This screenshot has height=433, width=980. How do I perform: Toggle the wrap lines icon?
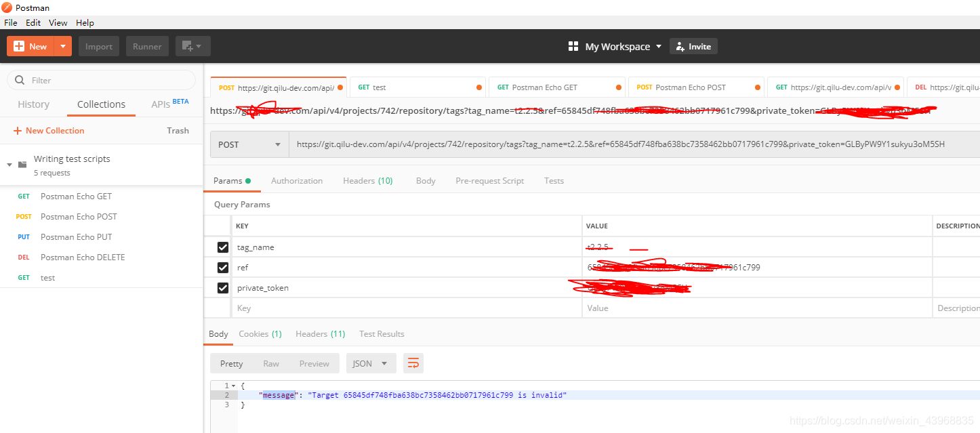413,363
